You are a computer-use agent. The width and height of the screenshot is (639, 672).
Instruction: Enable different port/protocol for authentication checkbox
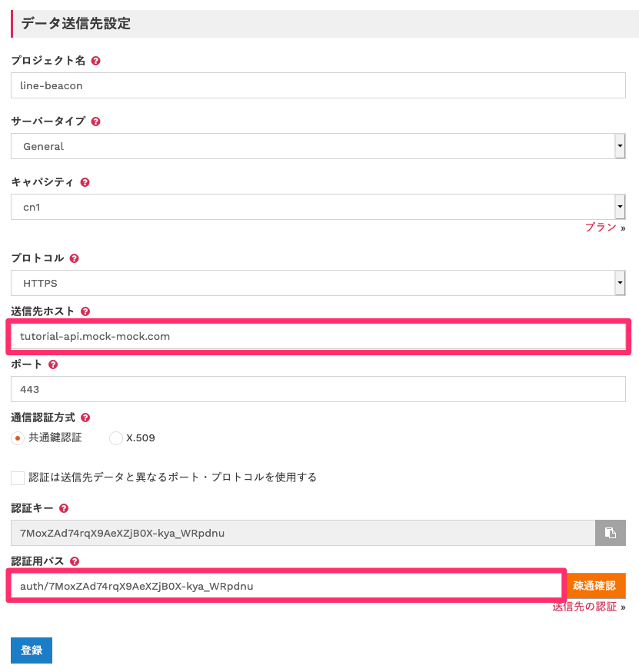[x=16, y=477]
